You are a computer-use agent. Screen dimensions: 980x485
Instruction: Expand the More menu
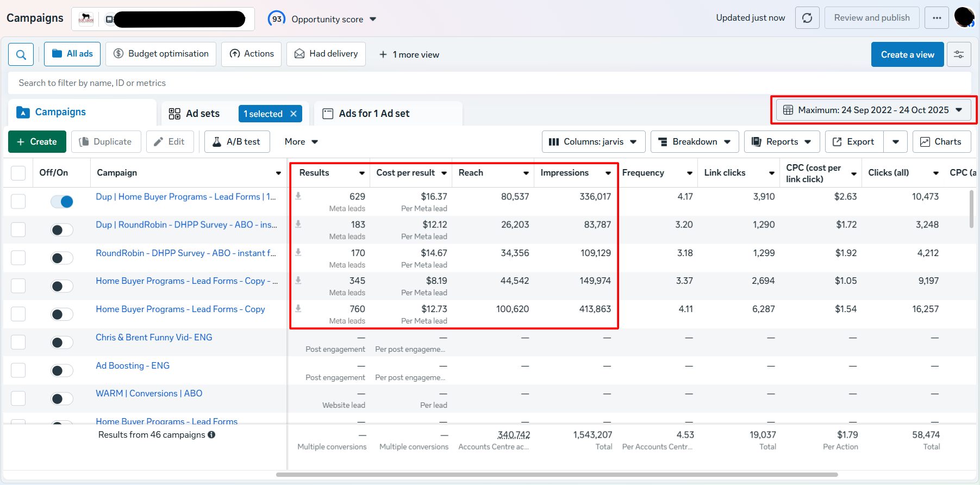[x=301, y=141]
